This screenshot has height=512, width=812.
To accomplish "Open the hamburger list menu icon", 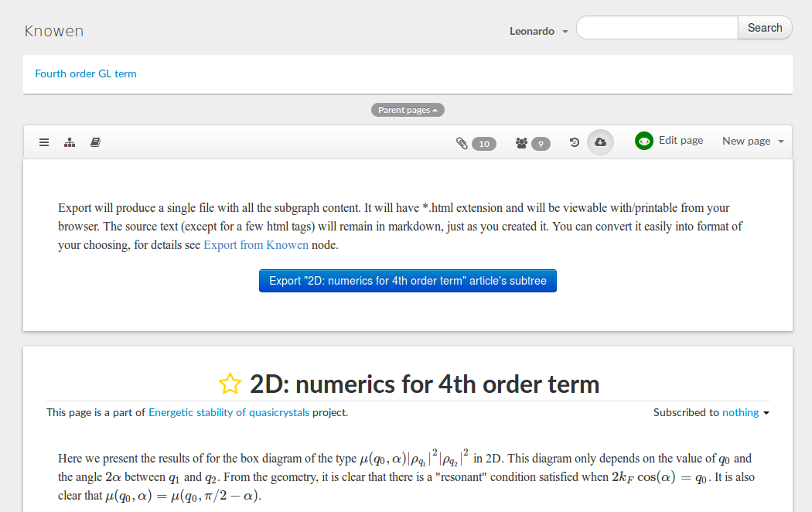I will (44, 142).
